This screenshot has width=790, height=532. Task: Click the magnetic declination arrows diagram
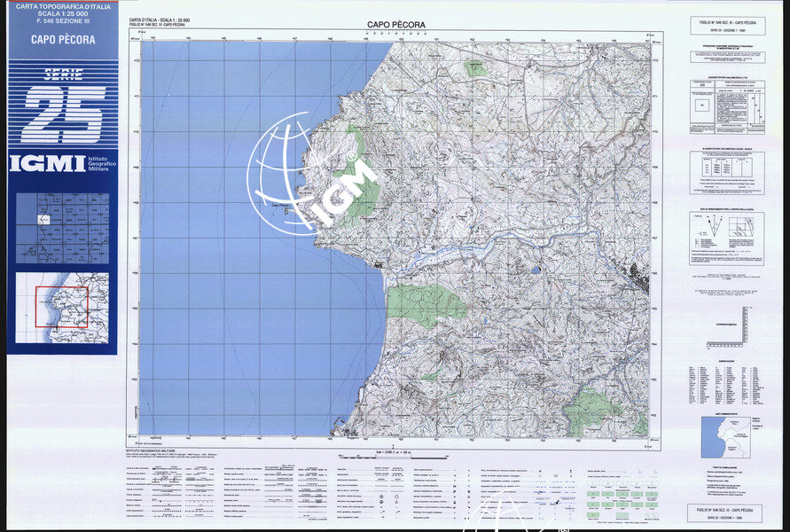tap(711, 229)
